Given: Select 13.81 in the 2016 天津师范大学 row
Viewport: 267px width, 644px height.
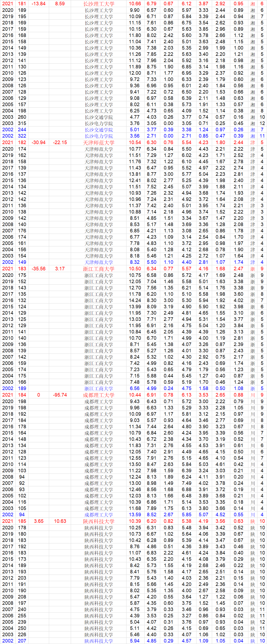Looking at the screenshot, I should 135,174.
